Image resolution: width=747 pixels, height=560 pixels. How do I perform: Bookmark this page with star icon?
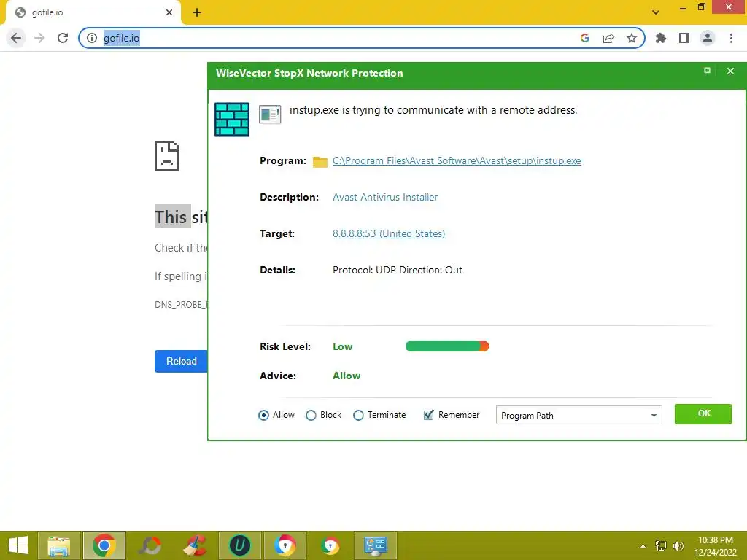(632, 38)
